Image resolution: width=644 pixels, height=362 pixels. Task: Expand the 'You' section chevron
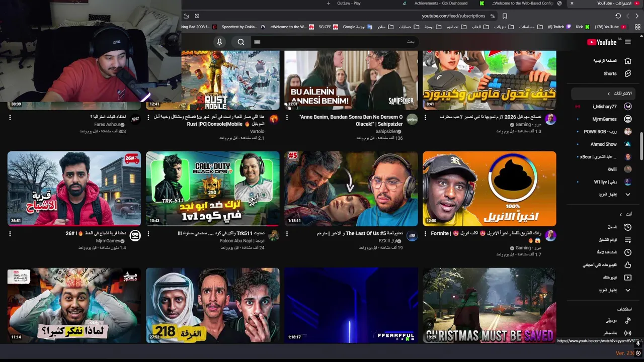pyautogui.click(x=620, y=214)
